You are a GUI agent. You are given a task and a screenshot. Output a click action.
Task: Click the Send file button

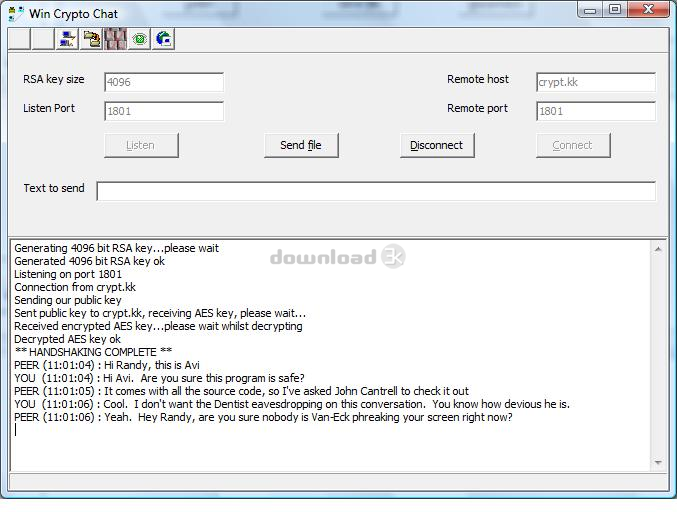pos(301,145)
